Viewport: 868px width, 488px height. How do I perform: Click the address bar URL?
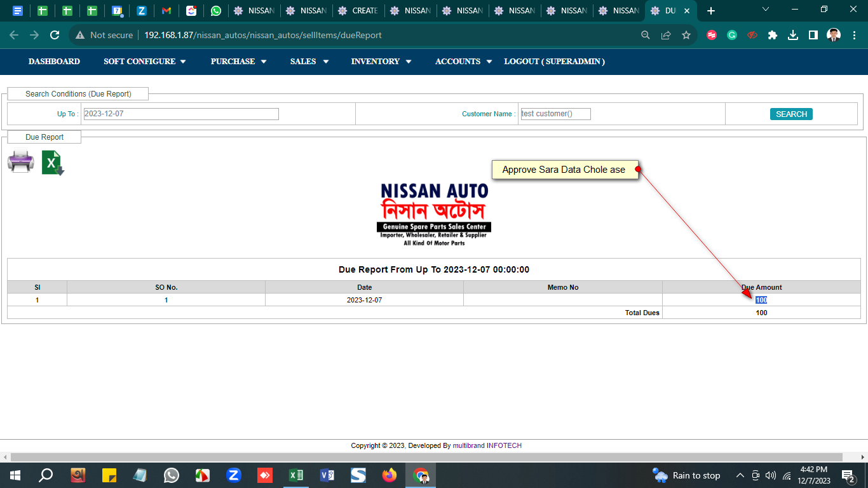click(x=263, y=35)
